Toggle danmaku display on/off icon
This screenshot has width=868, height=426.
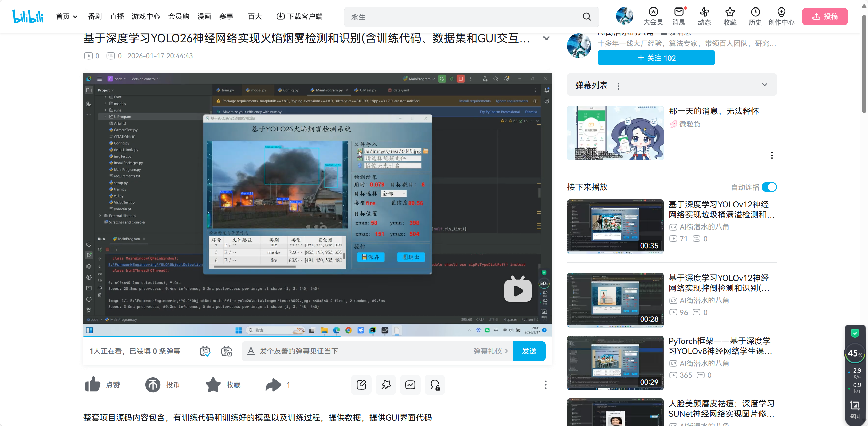point(205,351)
